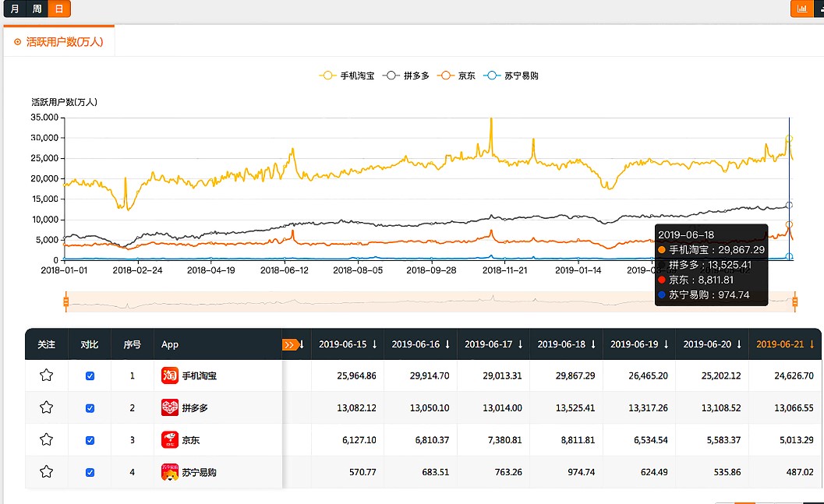This screenshot has height=504, width=824.
Task: Sort table by 2019-06-21 column
Action: click(785, 344)
